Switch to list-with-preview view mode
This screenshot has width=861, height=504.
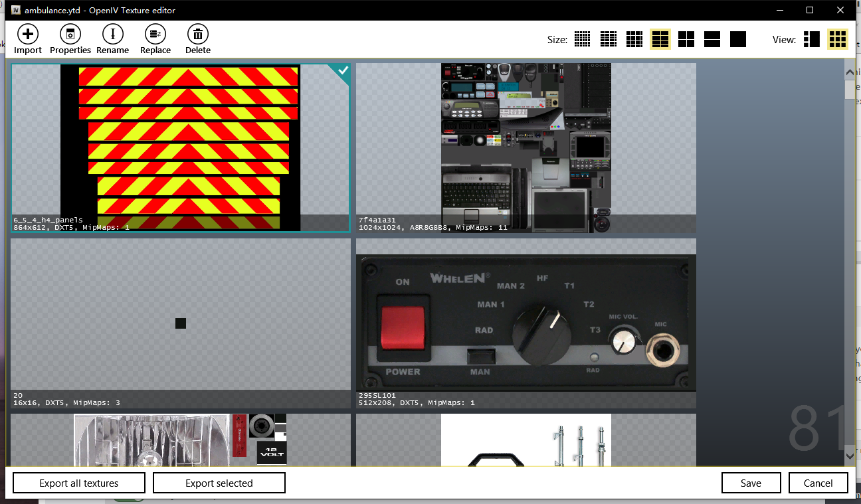pyautogui.click(x=811, y=39)
